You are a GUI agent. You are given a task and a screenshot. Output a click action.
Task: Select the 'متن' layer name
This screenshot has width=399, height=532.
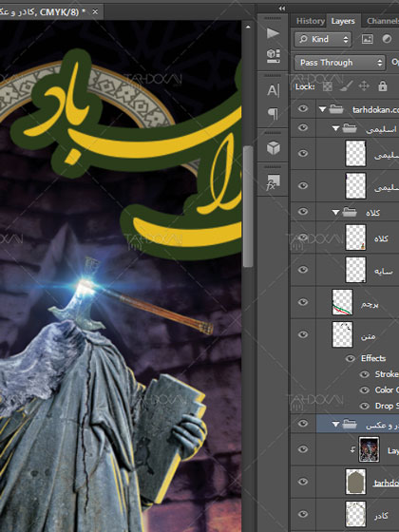point(369,336)
